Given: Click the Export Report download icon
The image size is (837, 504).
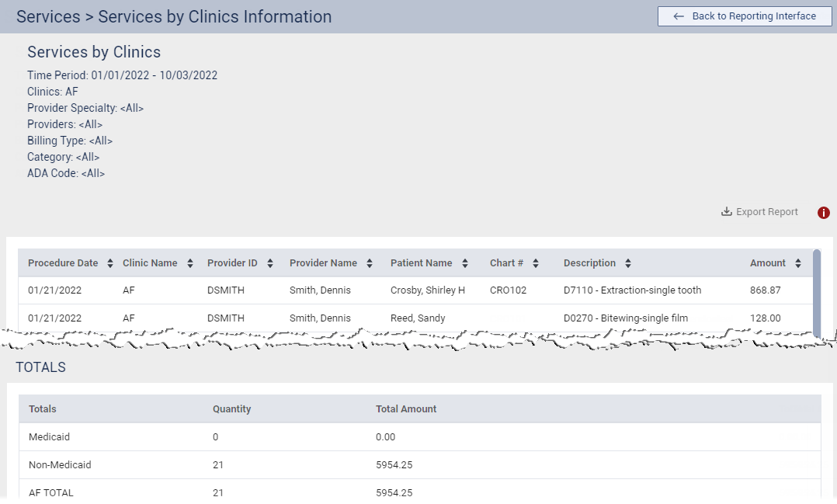Looking at the screenshot, I should pyautogui.click(x=727, y=212).
